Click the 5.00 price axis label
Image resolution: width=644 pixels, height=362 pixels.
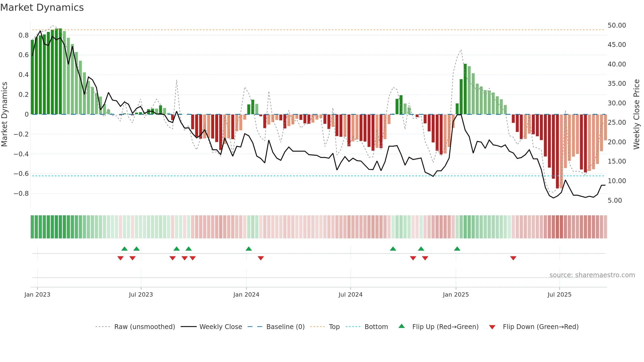click(615, 201)
